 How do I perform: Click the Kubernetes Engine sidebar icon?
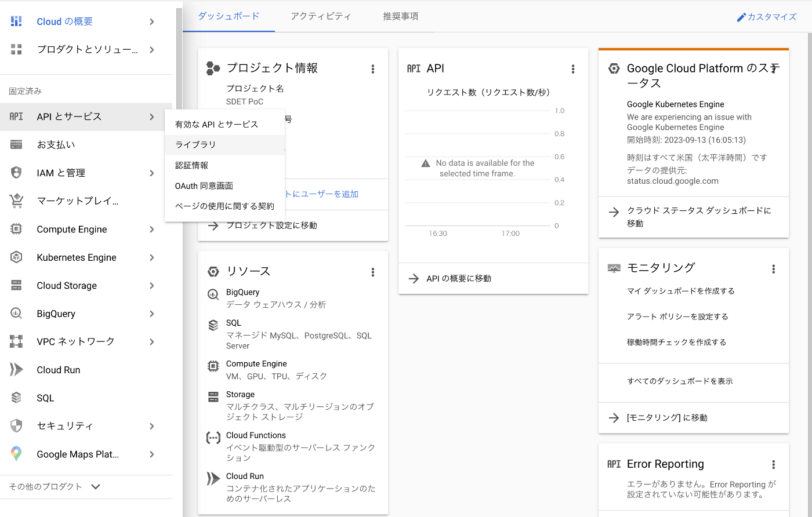(16, 257)
